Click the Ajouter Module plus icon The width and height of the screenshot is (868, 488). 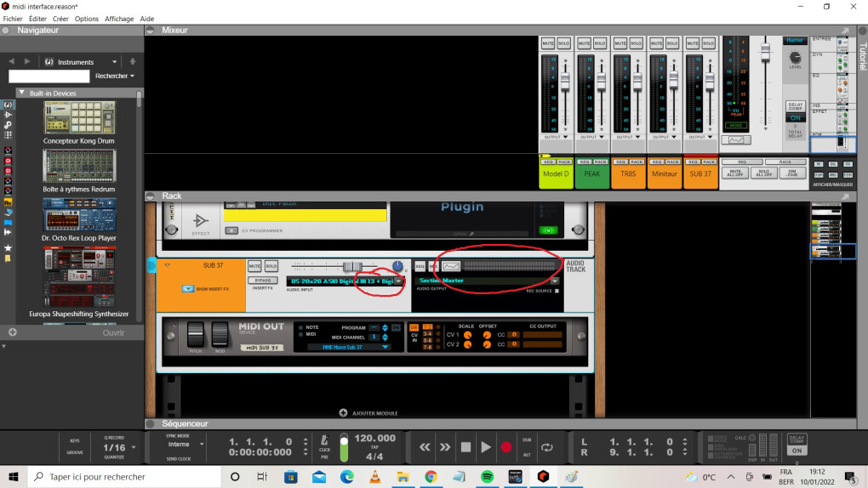tap(343, 412)
